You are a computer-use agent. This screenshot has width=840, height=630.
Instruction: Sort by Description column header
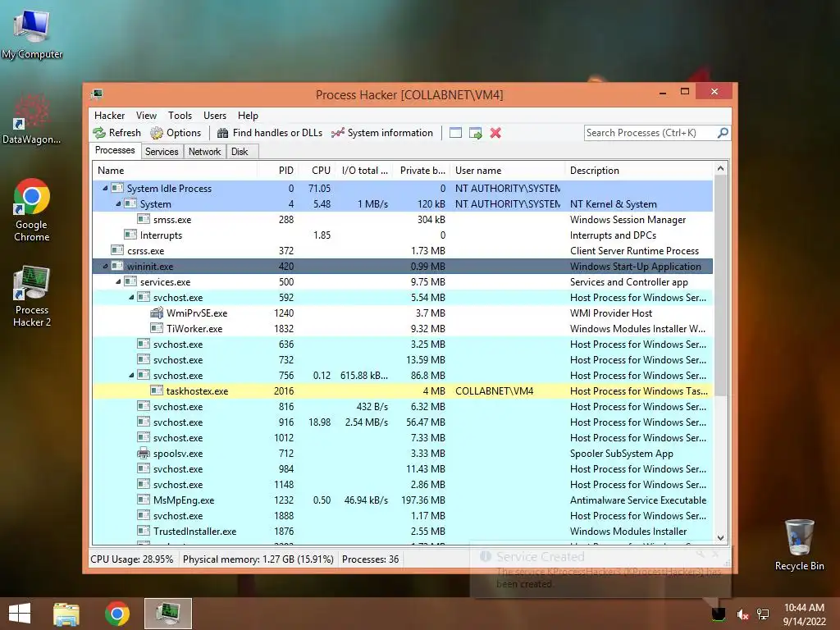[x=639, y=171]
